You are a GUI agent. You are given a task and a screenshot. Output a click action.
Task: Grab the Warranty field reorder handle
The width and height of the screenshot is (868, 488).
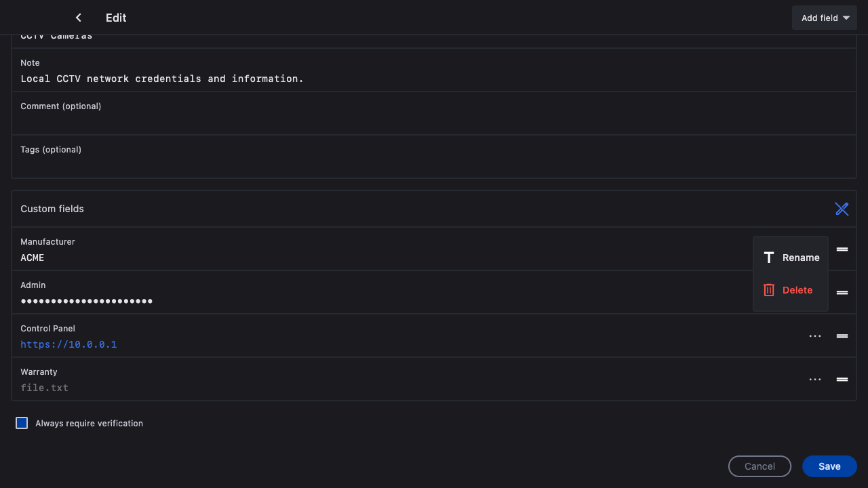842,380
